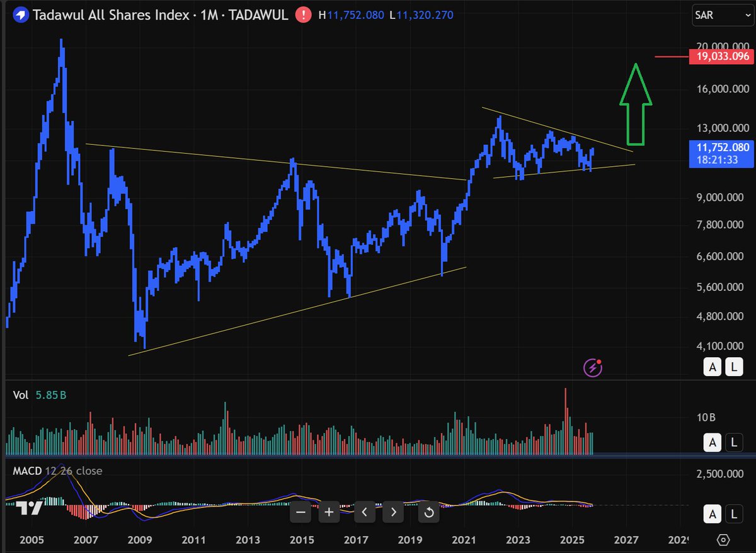Click the high value H11,752.080
The width and height of the screenshot is (756, 553).
click(x=351, y=15)
